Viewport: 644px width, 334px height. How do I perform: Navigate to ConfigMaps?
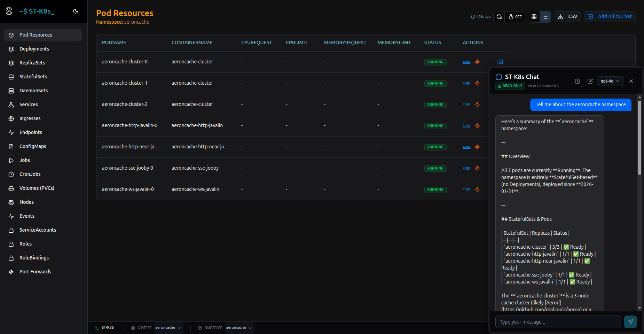(x=43, y=146)
